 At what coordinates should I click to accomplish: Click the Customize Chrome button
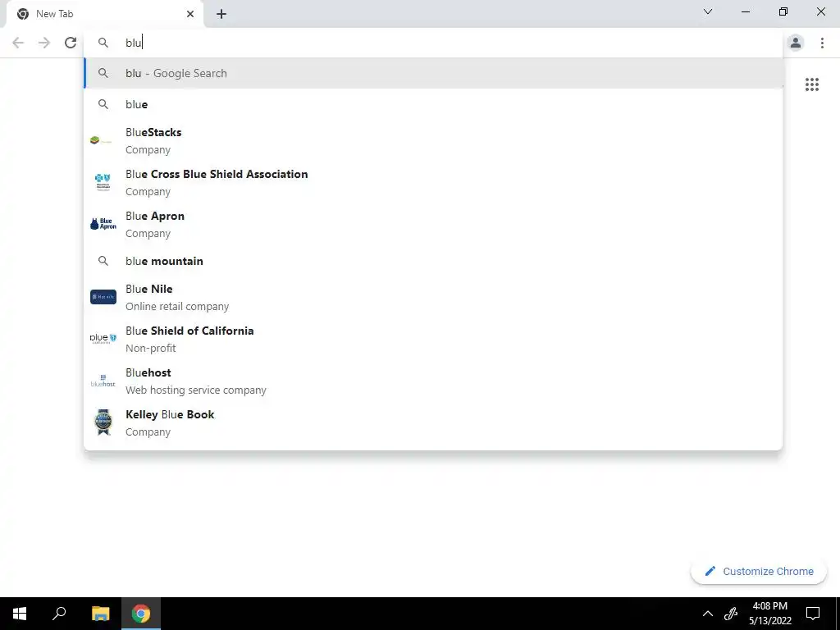click(759, 571)
